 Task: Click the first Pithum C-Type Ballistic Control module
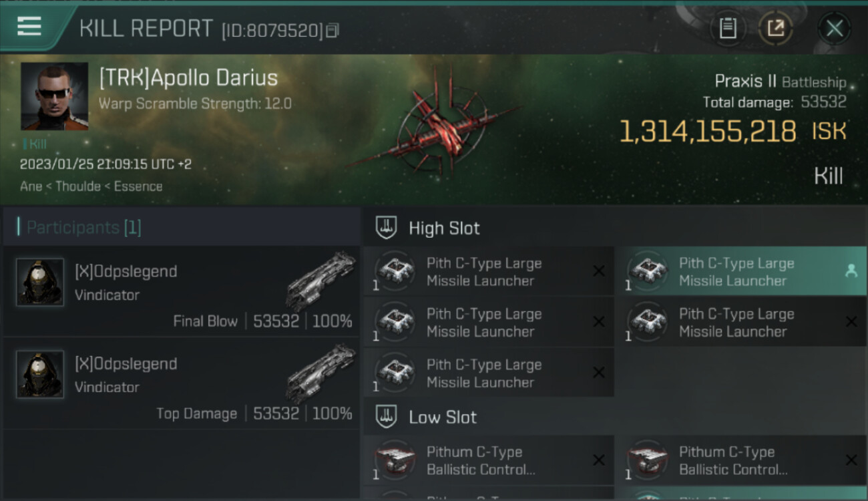click(489, 460)
